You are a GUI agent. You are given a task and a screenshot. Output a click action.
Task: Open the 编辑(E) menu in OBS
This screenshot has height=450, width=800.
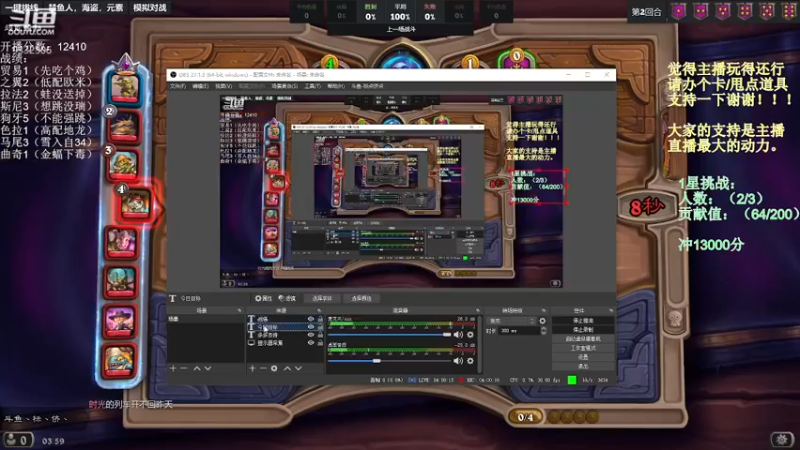click(x=201, y=86)
